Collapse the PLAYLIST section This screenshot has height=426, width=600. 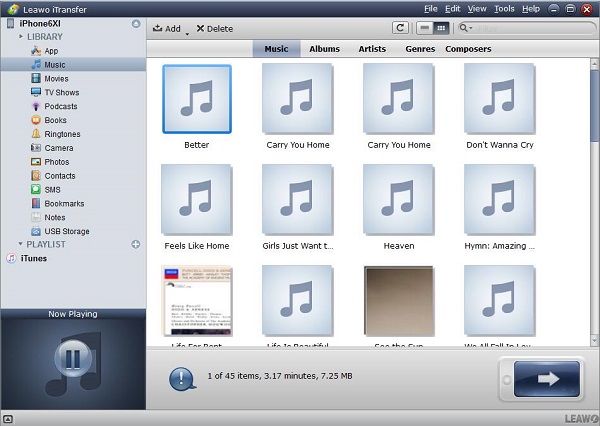point(20,244)
